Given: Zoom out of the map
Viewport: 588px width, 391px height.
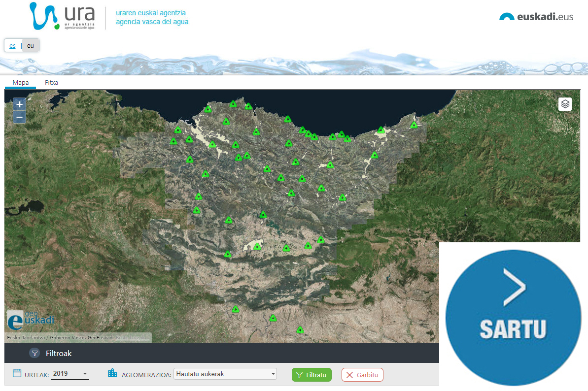Looking at the screenshot, I should pyautogui.click(x=19, y=117).
